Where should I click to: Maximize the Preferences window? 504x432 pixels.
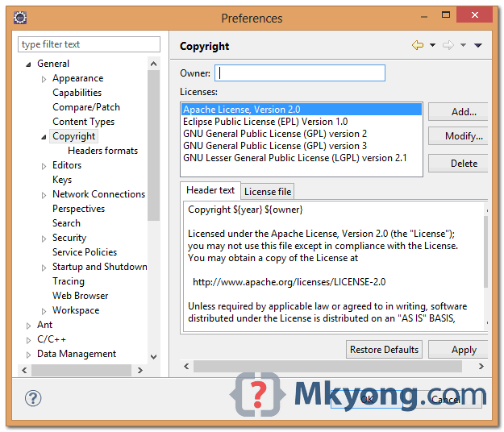(x=446, y=15)
